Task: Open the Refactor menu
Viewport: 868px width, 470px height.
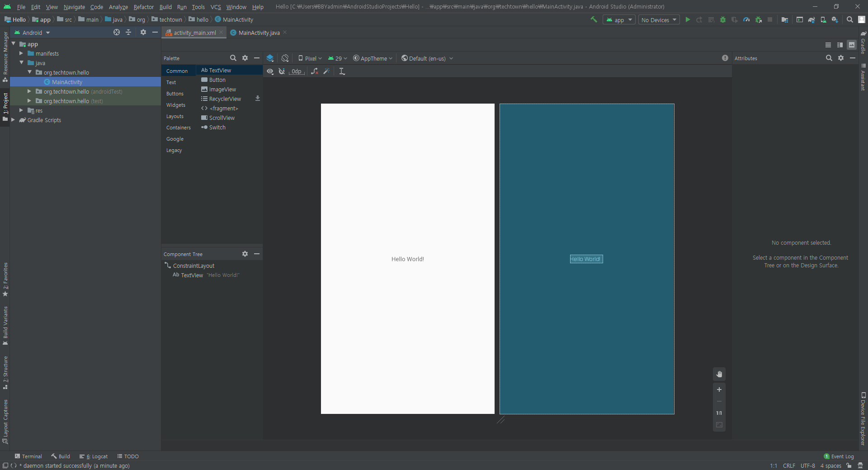Action: [x=144, y=7]
